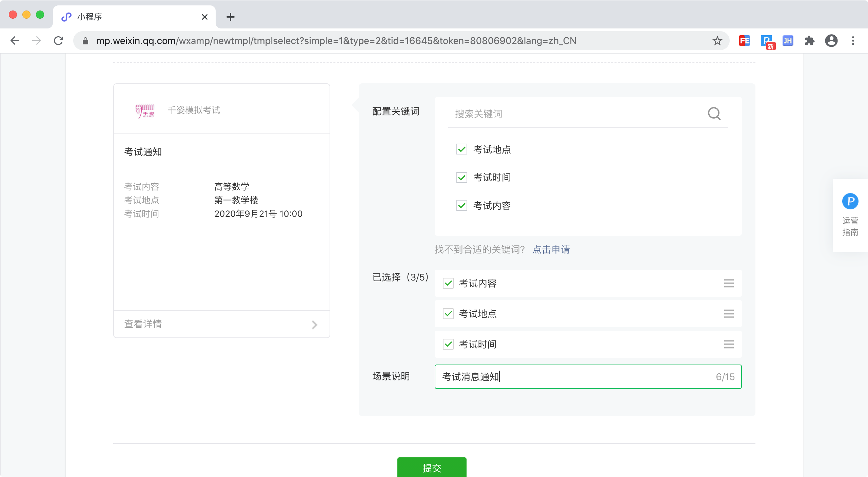Uncheck 考试时间 in keyword list

[x=461, y=178]
